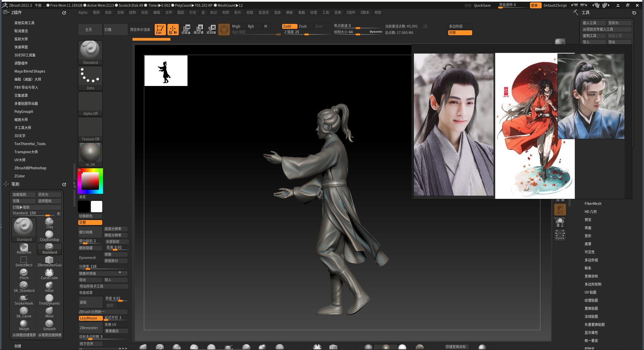Open the 纹理贴图 section
Image resolution: width=644 pixels, height=350 pixels.
pyautogui.click(x=591, y=300)
